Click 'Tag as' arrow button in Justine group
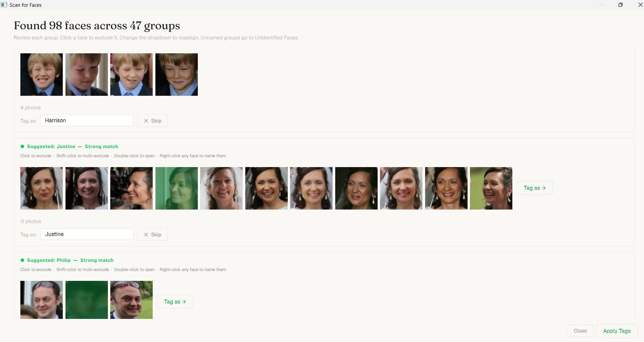Viewport: 644px width, 342px height. tap(535, 188)
